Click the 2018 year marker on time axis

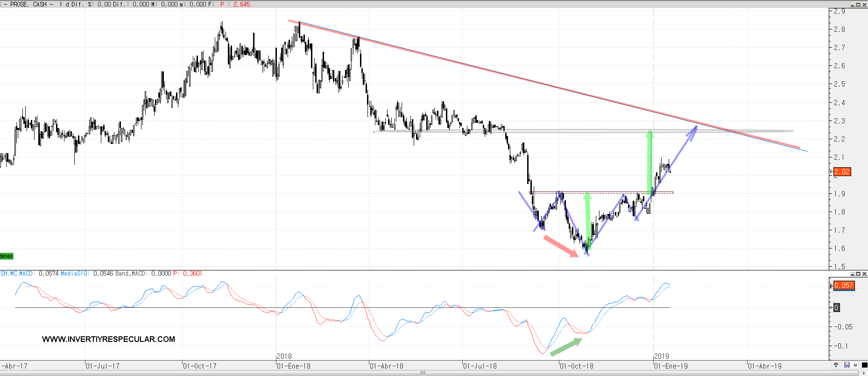(x=284, y=356)
